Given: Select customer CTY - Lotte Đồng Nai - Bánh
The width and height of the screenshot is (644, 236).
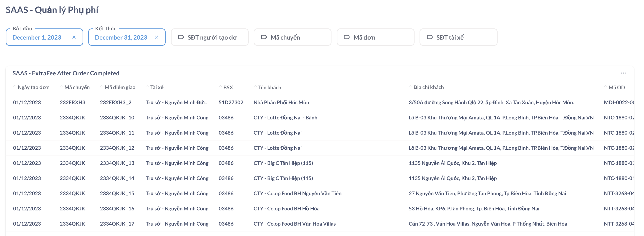Looking at the screenshot, I should tap(285, 118).
